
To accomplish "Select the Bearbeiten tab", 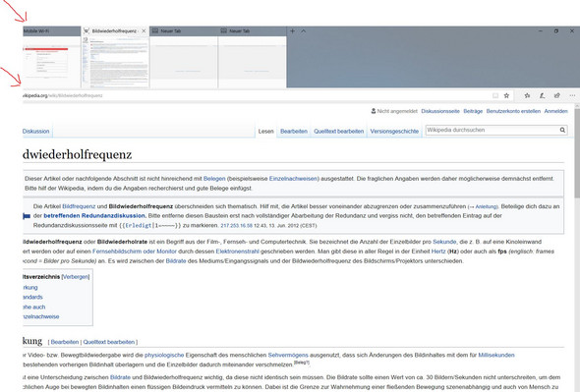I will 294,132.
